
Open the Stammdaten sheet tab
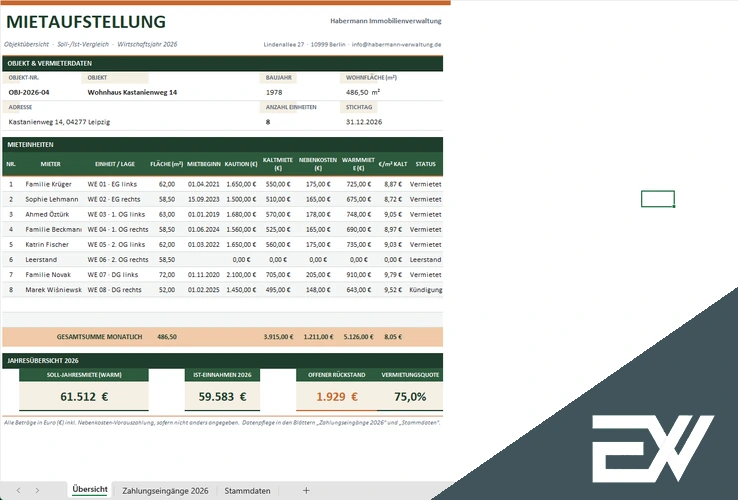(x=247, y=491)
